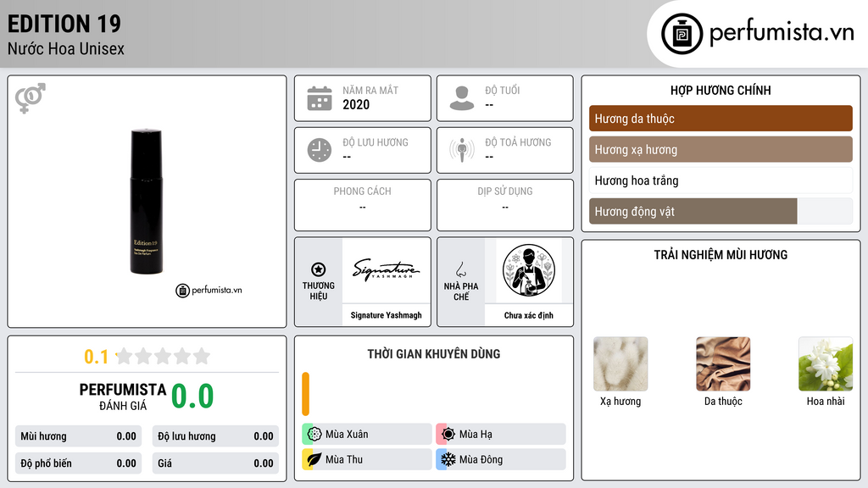Click the clock icon beside Độ lưu hương
Screen dimensions: 868x488
[x=320, y=150]
